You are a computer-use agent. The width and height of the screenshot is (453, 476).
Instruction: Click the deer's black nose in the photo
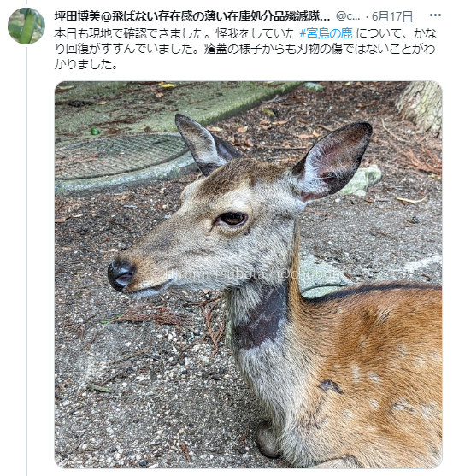(x=121, y=275)
